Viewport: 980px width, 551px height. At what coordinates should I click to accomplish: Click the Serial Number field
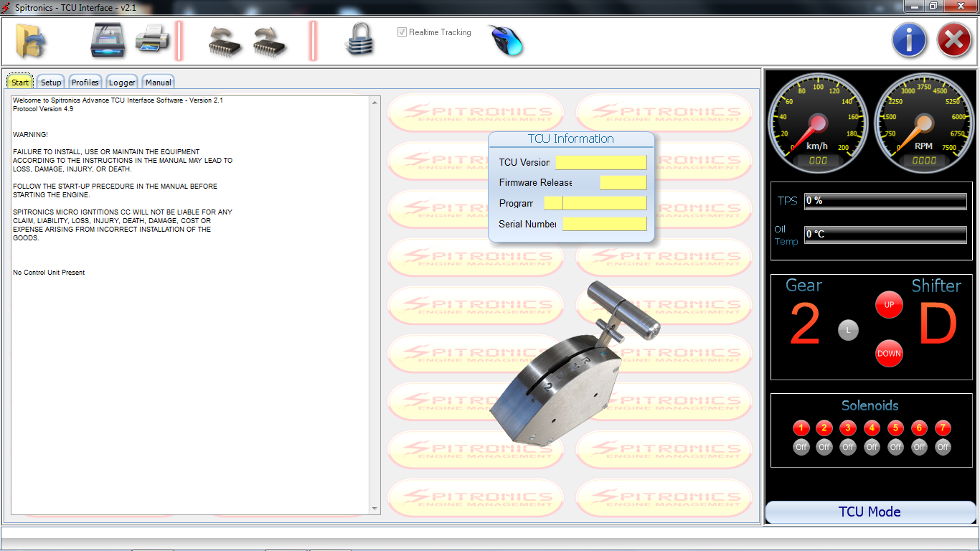(605, 224)
